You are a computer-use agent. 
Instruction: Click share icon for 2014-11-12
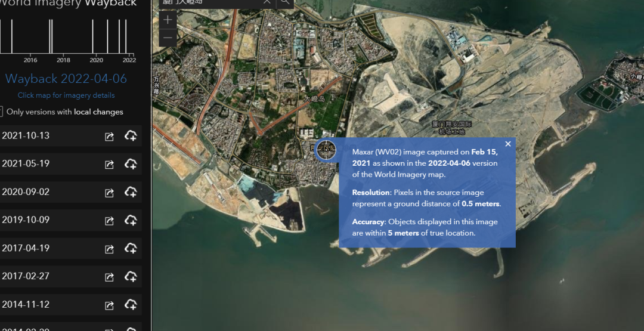109,305
